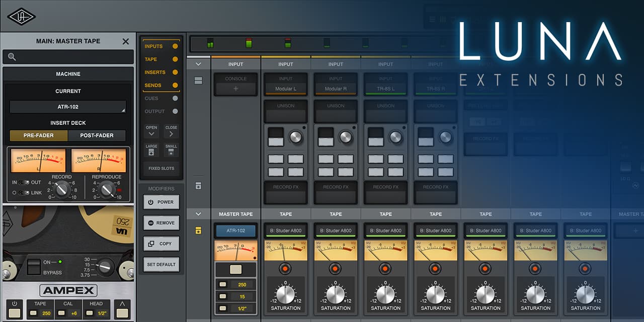Click the Universal Audio logo icon
The image size is (644, 322).
tap(21, 16)
